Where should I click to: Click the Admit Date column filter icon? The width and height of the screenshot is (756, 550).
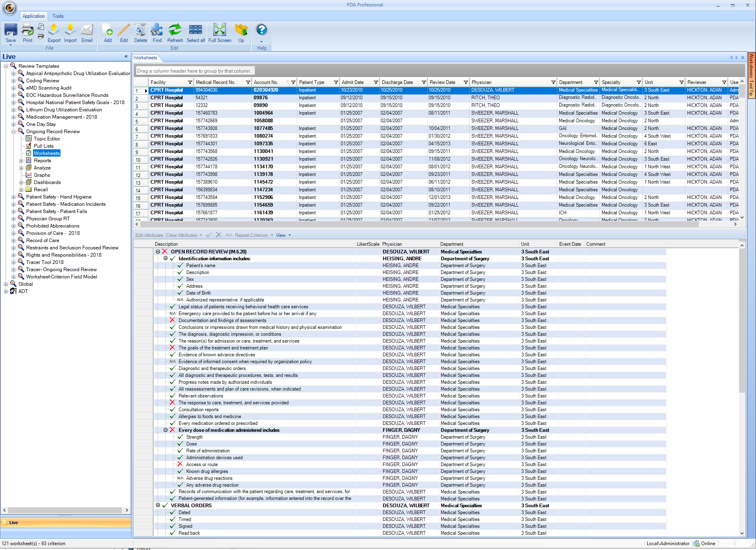[376, 82]
